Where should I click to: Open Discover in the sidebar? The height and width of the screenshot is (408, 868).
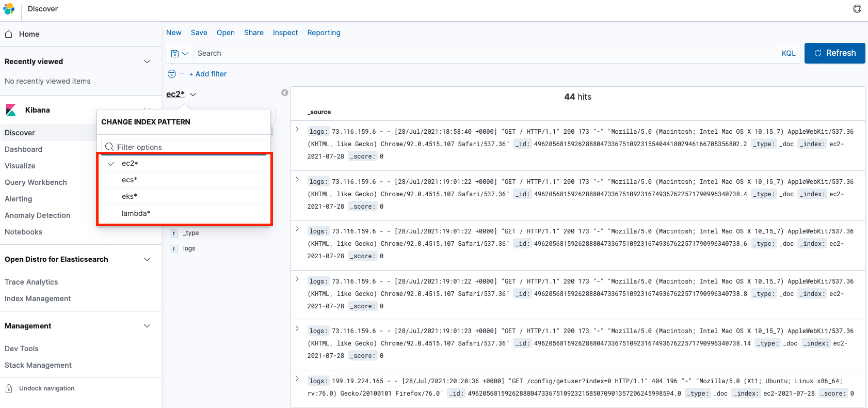pyautogui.click(x=20, y=133)
